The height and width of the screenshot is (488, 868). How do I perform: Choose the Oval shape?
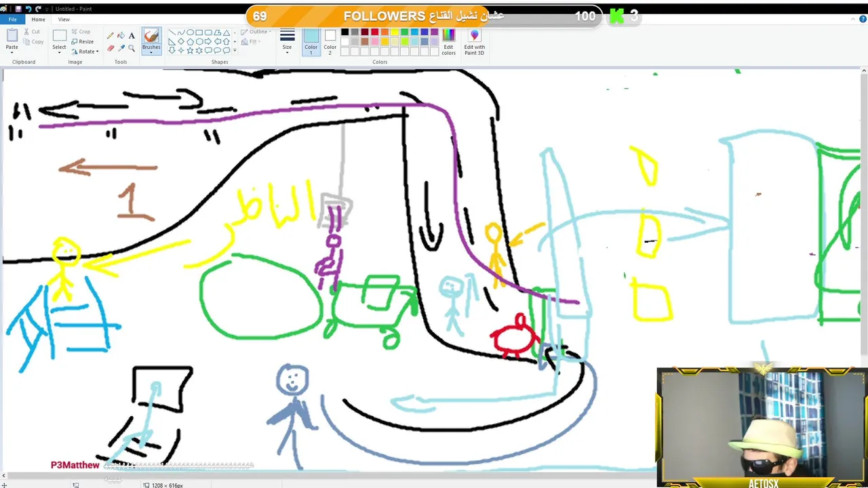coord(190,33)
